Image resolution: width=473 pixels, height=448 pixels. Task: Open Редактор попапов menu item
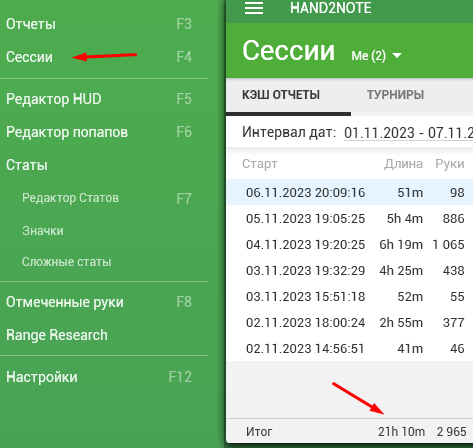(67, 132)
